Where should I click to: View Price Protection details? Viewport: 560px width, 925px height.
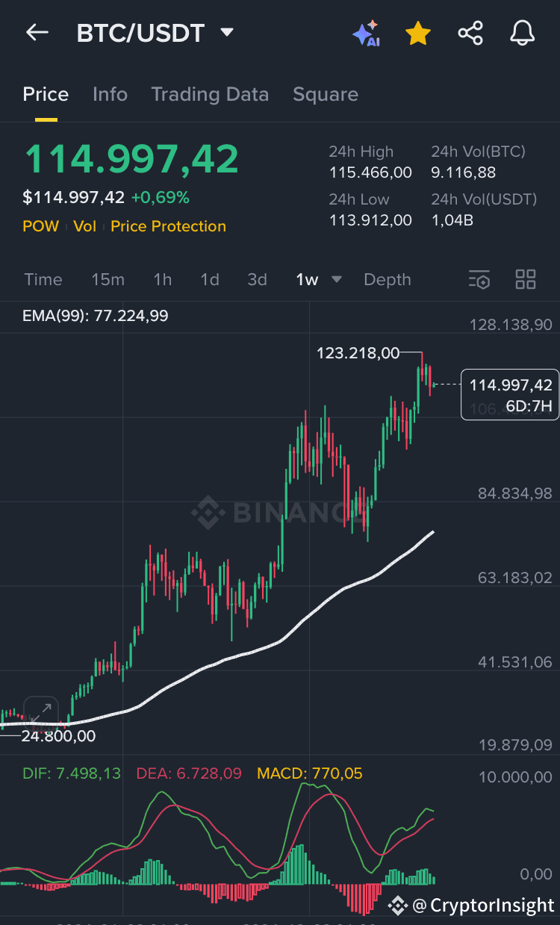click(x=168, y=225)
